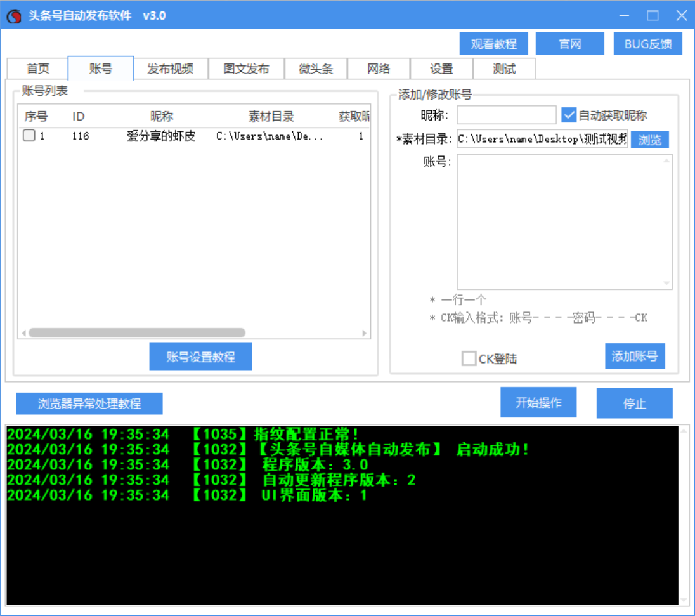Click the BUG反馈 feedback button
The image size is (695, 616).
647,44
